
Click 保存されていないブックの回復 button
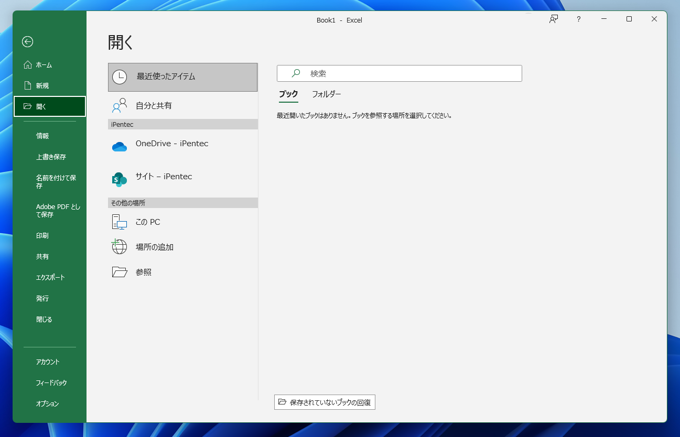325,402
